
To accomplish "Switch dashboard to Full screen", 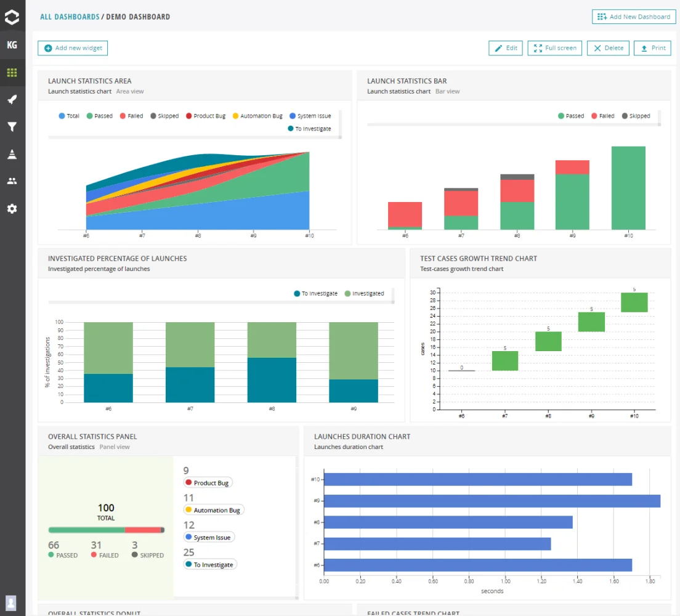I will (555, 47).
